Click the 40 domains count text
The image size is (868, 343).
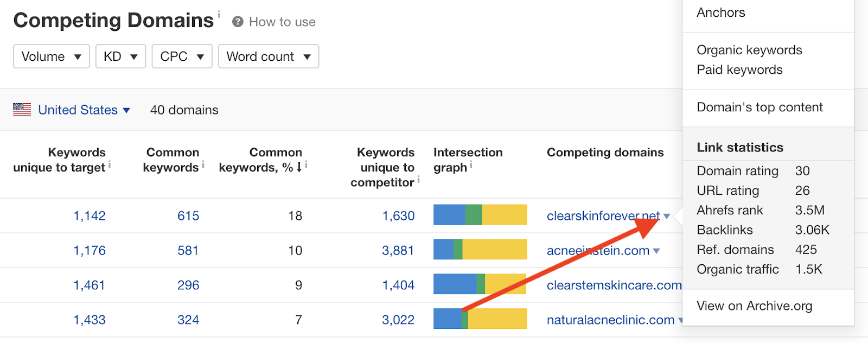tap(184, 110)
